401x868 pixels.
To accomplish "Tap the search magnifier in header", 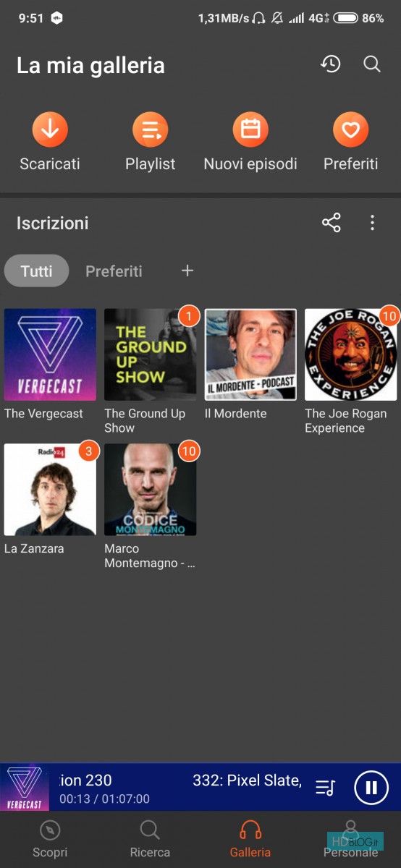I will [372, 64].
